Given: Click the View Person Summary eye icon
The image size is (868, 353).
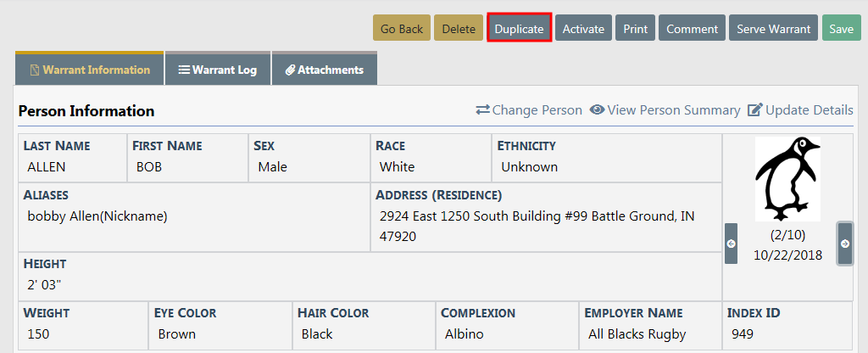Looking at the screenshot, I should point(597,110).
